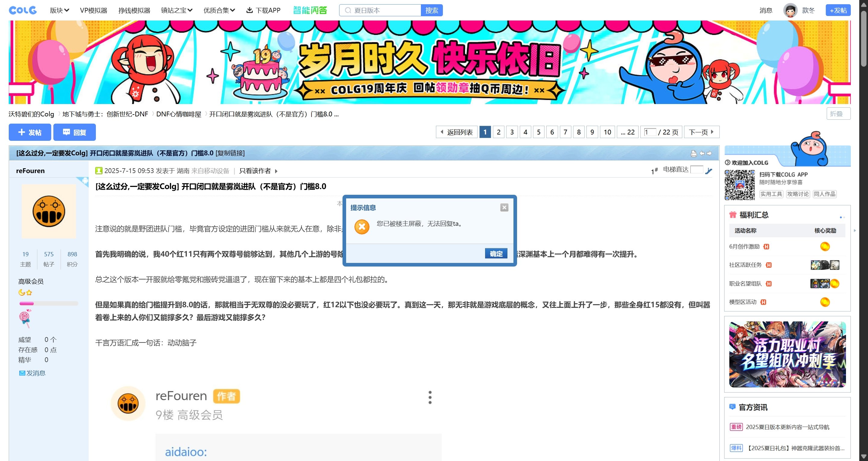The image size is (868, 461).
Task: Click the escalator jump-to-floor icon
Action: pyautogui.click(x=709, y=171)
